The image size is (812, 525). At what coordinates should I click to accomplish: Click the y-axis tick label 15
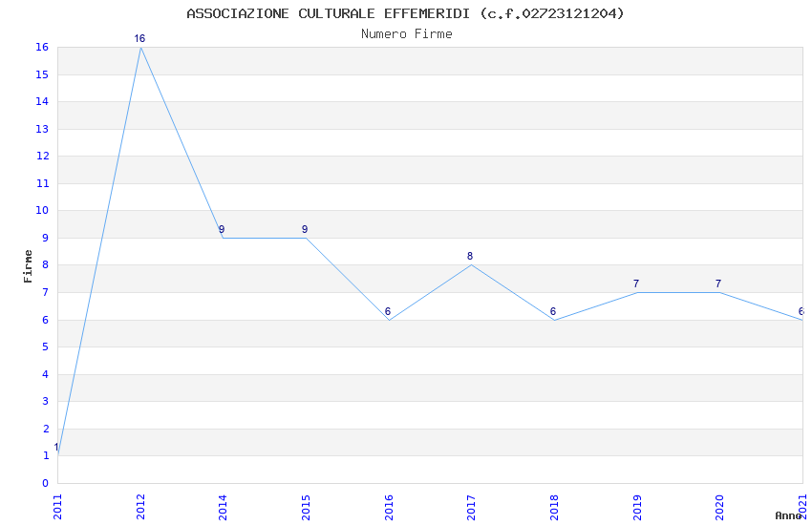pos(42,74)
